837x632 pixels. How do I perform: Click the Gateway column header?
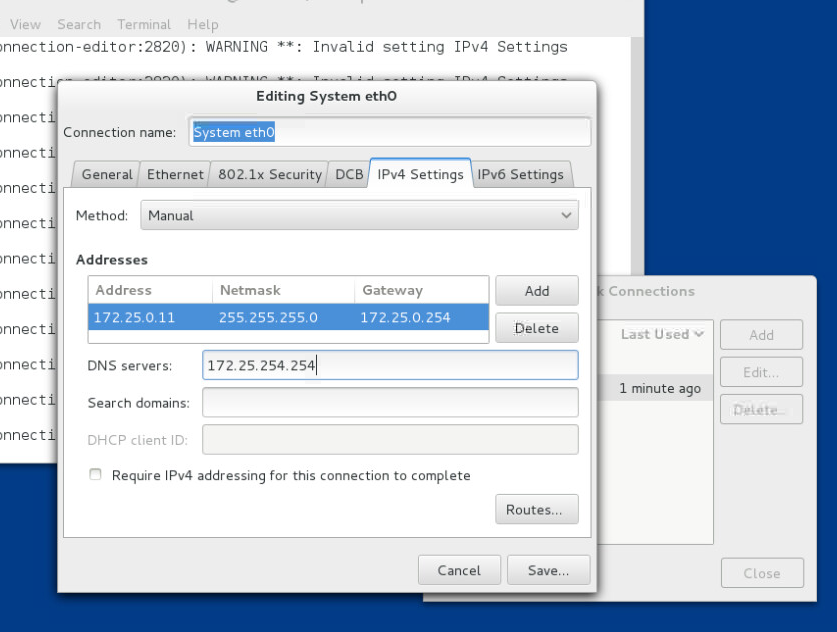pos(422,290)
